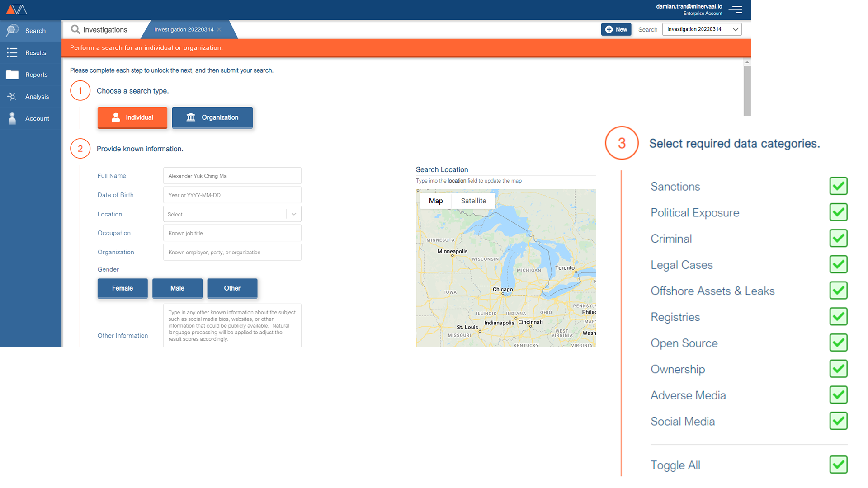
Task: Open the Location select dropdown
Action: tap(293, 214)
